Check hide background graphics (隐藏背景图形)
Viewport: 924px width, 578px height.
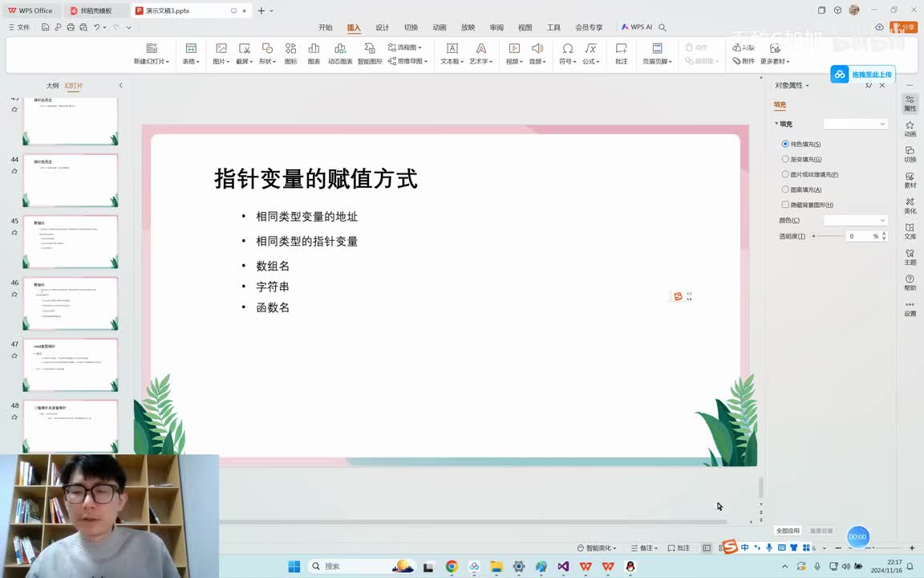[x=808, y=205]
